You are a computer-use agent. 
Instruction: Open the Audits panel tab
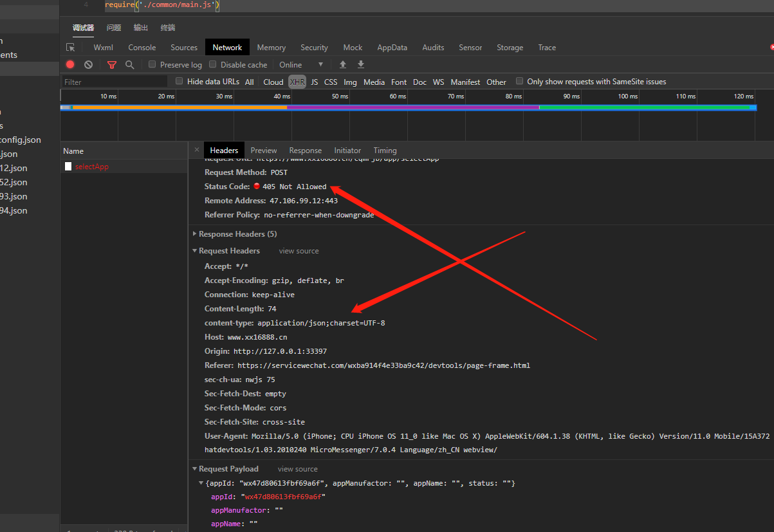point(433,48)
